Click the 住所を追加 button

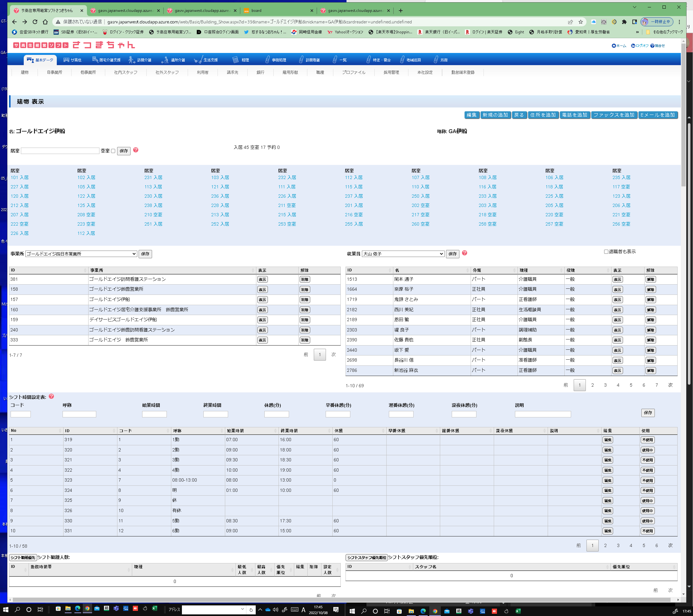(x=543, y=115)
